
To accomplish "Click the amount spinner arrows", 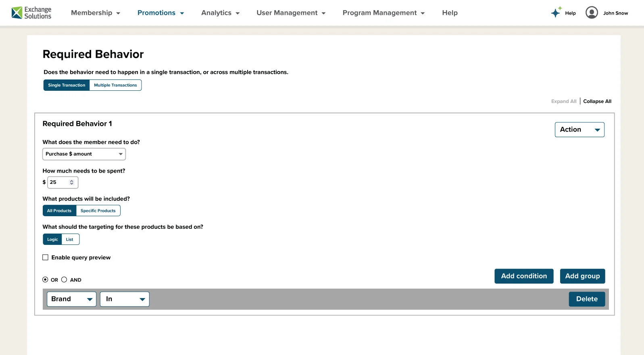I will [72, 182].
